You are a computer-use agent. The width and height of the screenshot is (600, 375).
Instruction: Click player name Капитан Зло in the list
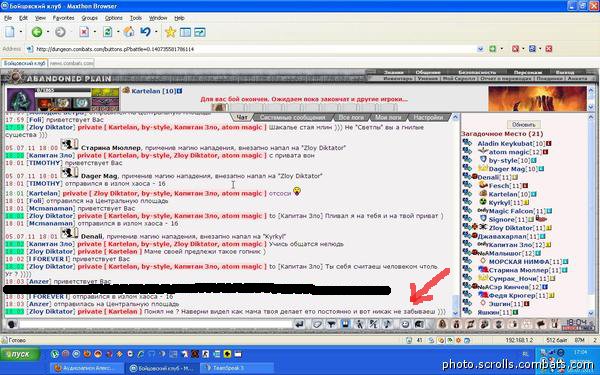point(510,245)
